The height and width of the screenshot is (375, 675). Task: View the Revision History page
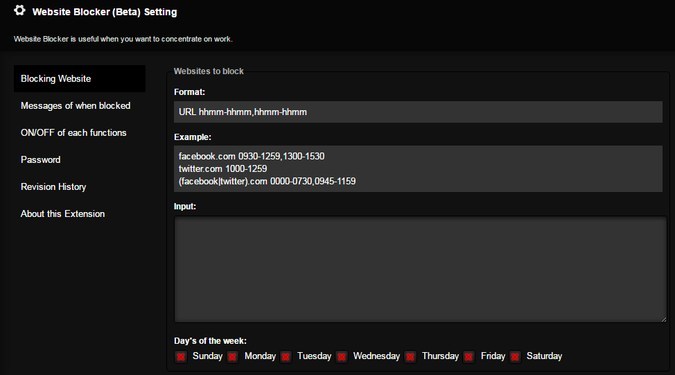pos(53,187)
